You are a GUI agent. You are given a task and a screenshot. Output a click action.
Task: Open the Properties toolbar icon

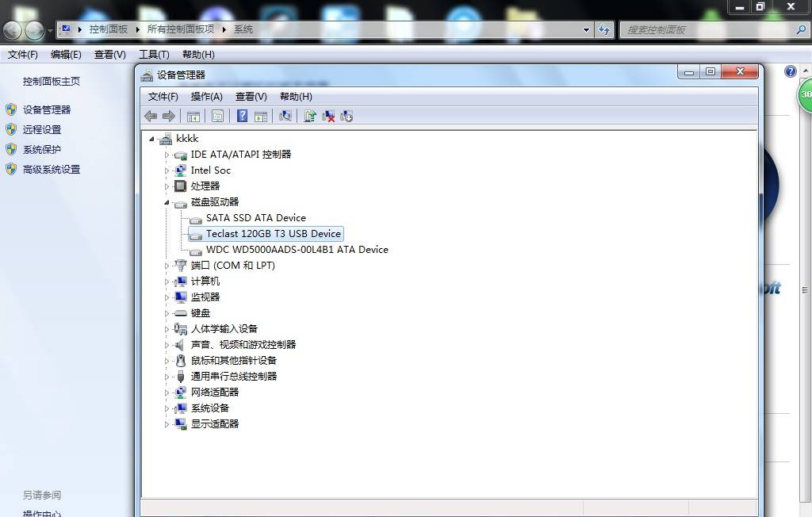(217, 116)
